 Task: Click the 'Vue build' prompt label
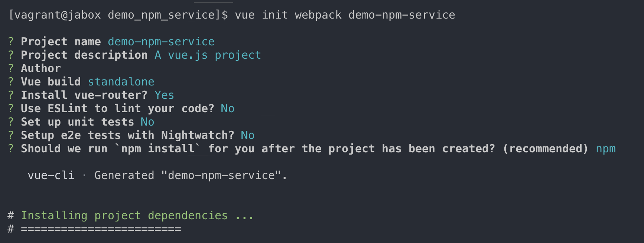point(51,82)
